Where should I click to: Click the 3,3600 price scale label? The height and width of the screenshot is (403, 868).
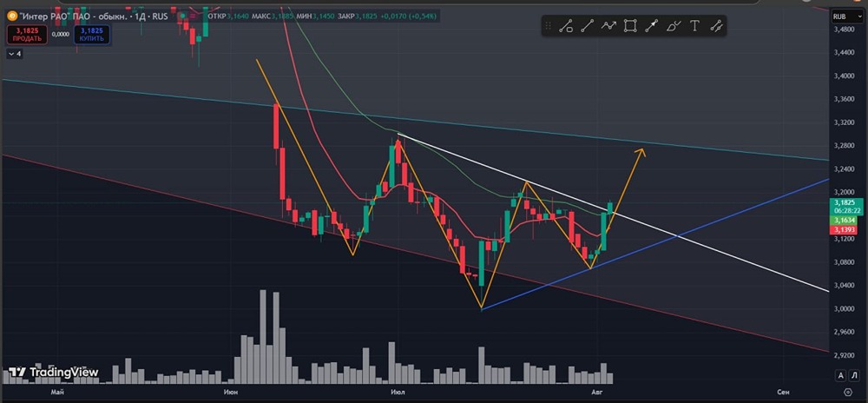pyautogui.click(x=845, y=99)
